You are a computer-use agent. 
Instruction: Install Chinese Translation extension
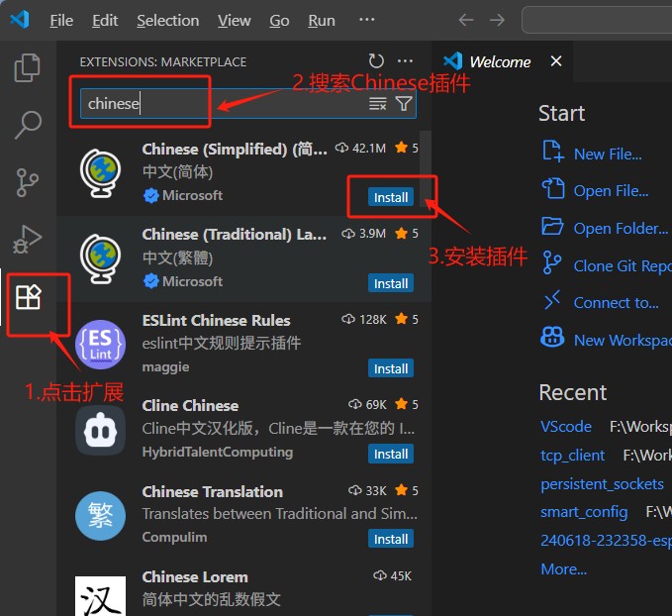tap(390, 539)
